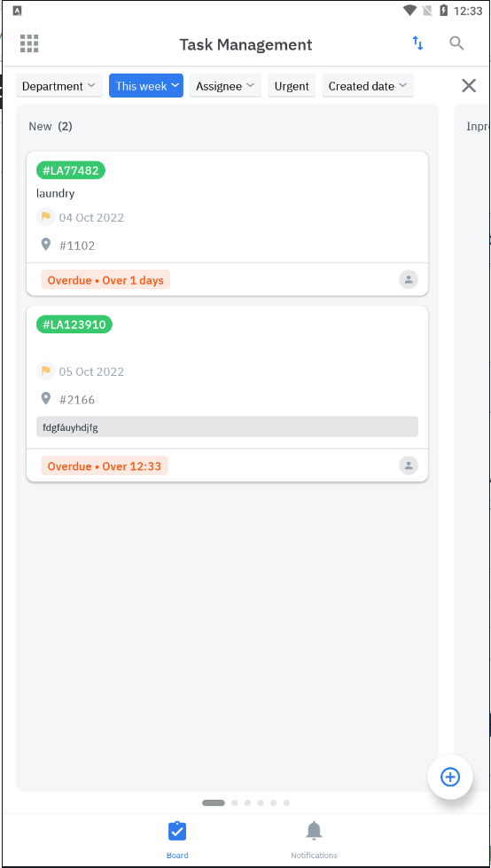Select the Board tab

177,840
